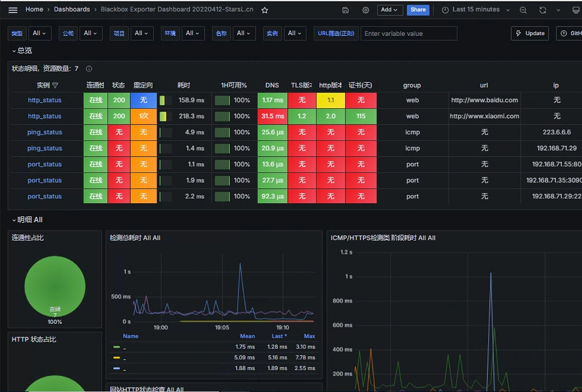Sort the table by group column header
This screenshot has height=392, width=582.
(x=412, y=85)
